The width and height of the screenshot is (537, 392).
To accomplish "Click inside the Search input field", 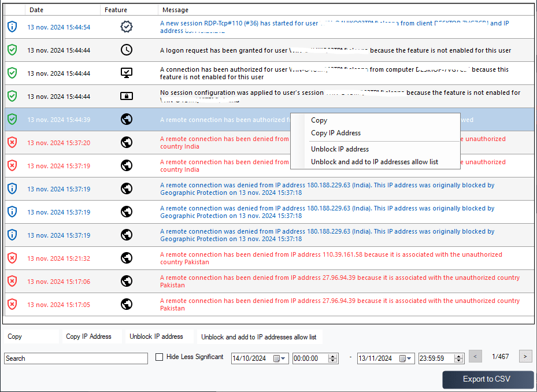I will coord(75,358).
